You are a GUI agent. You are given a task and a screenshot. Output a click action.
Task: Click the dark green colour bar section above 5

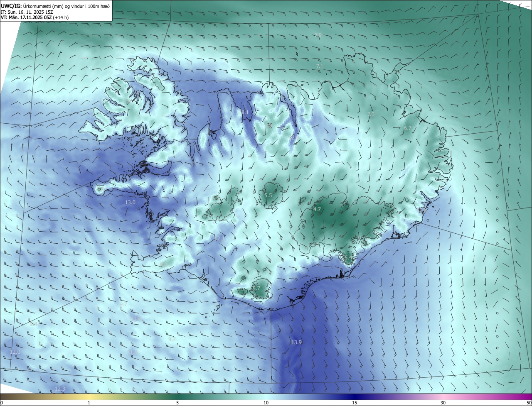177,396
